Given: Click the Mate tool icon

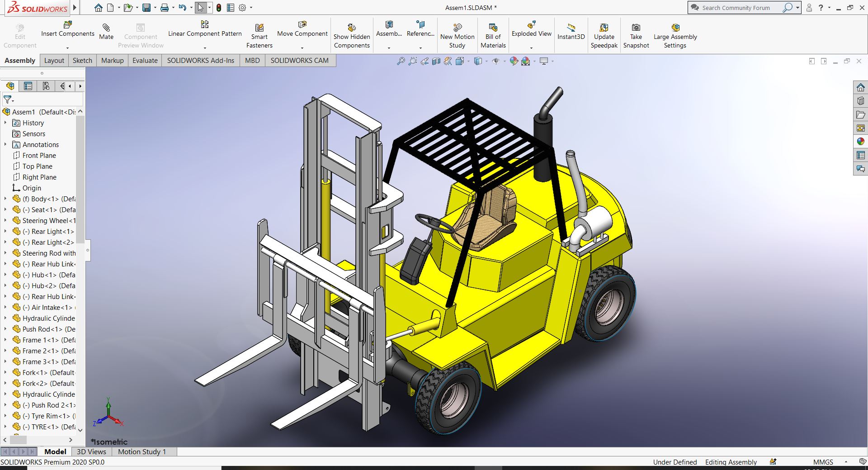Looking at the screenshot, I should point(106,28).
